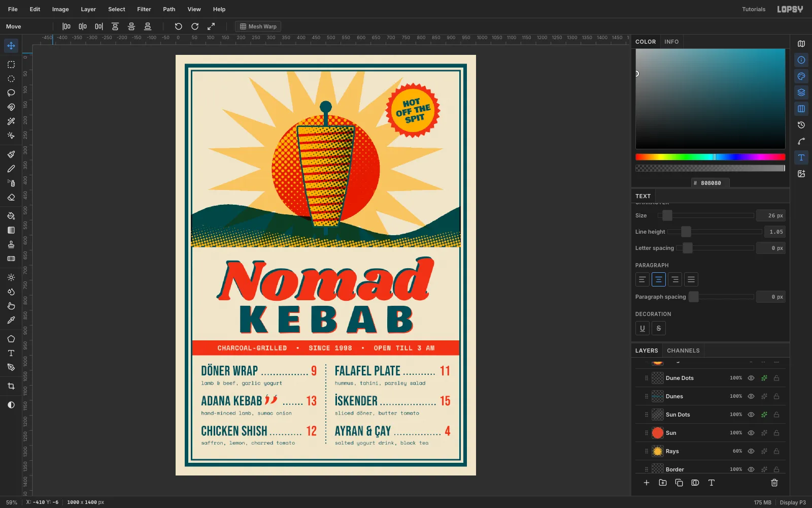812x508 pixels.
Task: Open the Layer menu
Action: (x=88, y=9)
